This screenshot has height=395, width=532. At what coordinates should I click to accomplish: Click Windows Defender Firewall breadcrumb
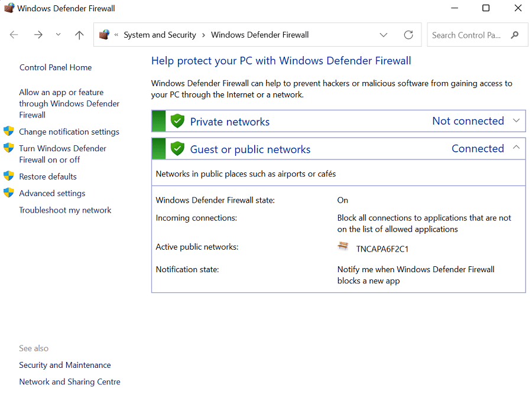(x=259, y=35)
